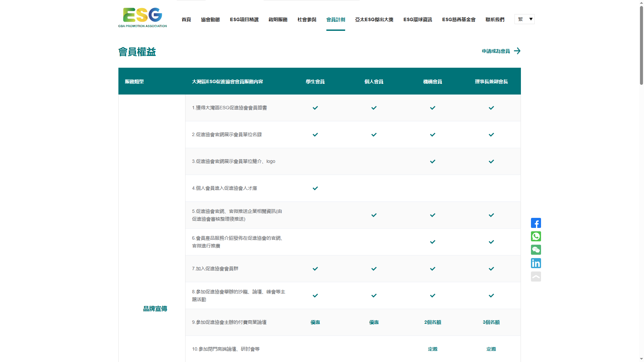Open the ESG慈善基金會 menu item
The width and height of the screenshot is (644, 362).
coord(459,19)
